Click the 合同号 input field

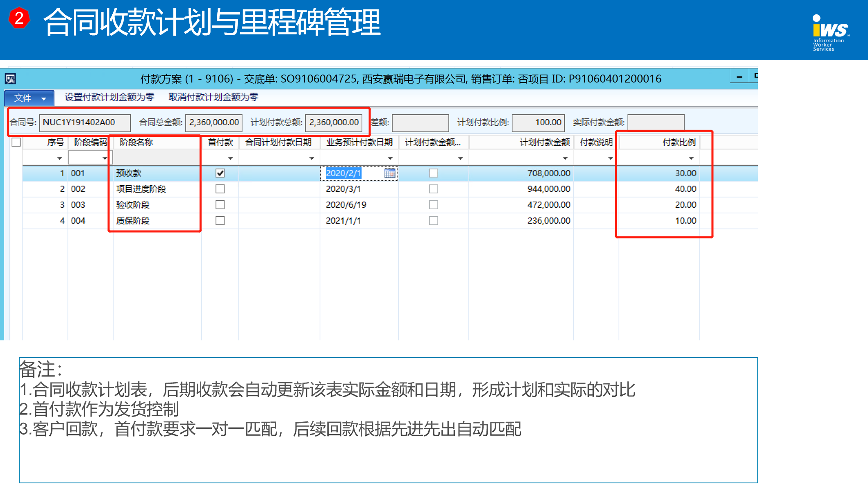pos(85,122)
